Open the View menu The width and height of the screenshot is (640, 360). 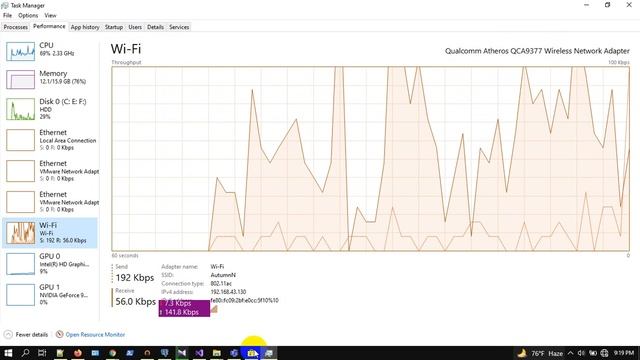point(51,15)
